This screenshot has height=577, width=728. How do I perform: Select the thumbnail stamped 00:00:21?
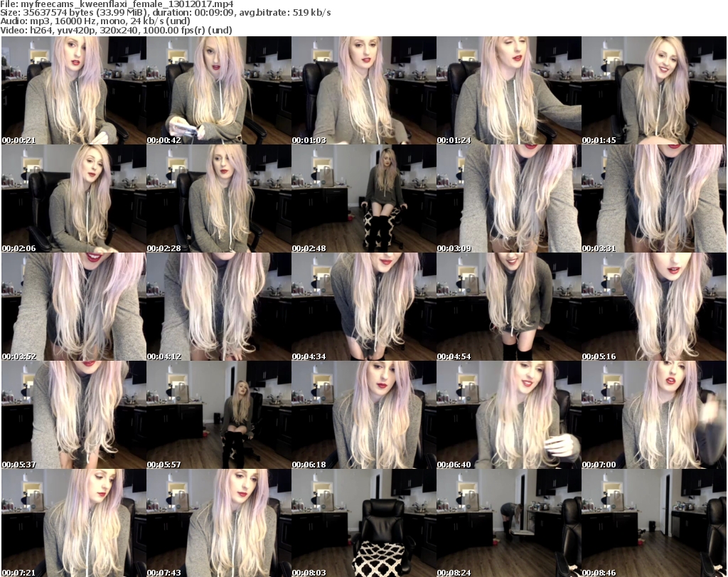coord(74,90)
